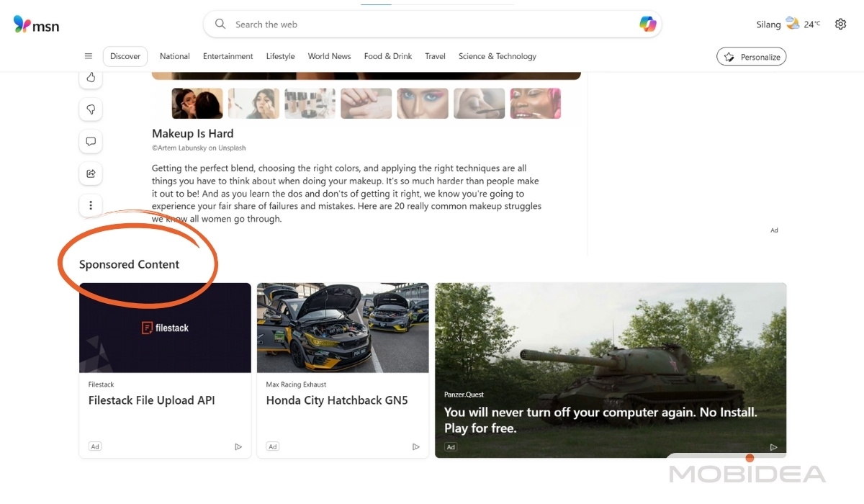Click the thumbs down dislike icon
The image size is (864, 504).
pos(91,109)
